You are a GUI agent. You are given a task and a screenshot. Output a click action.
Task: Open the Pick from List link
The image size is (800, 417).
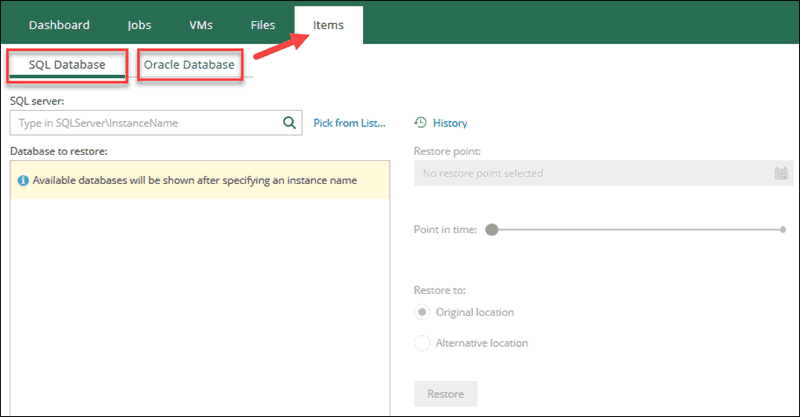(x=349, y=123)
